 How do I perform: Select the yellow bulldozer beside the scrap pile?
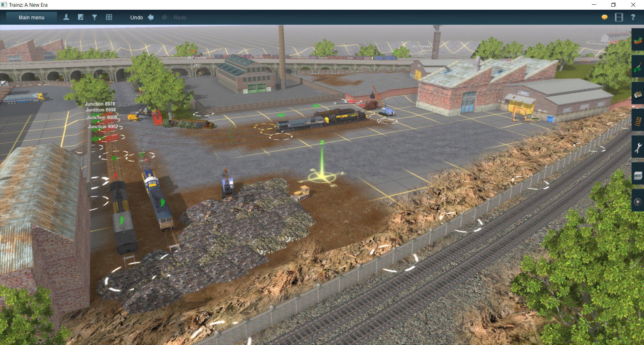[x=303, y=192]
